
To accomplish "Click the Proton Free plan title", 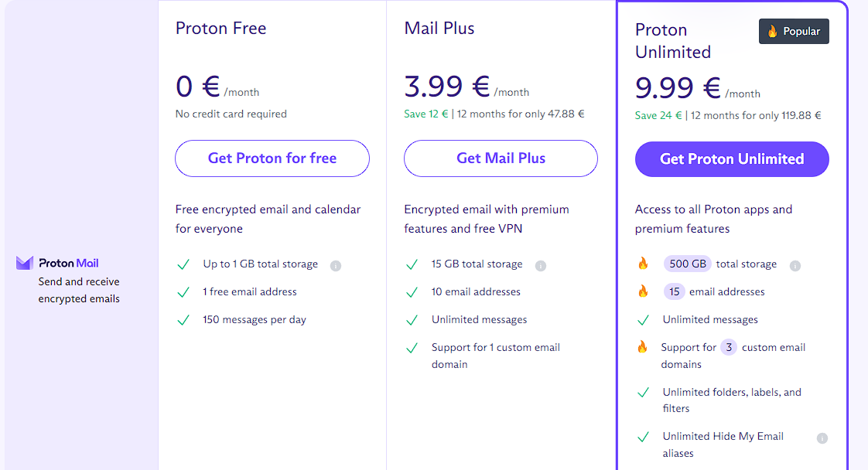I will coord(221,28).
